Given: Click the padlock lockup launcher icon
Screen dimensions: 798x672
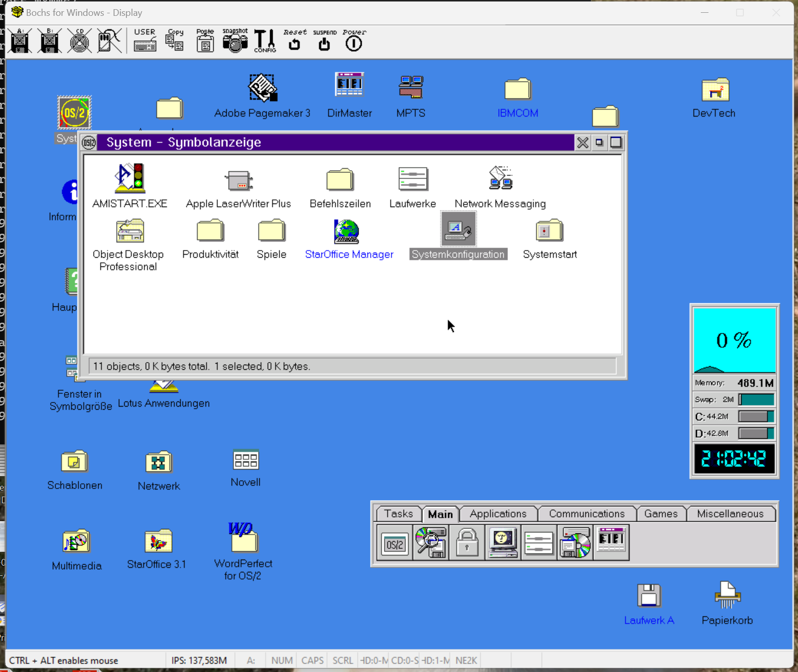Looking at the screenshot, I should click(467, 543).
